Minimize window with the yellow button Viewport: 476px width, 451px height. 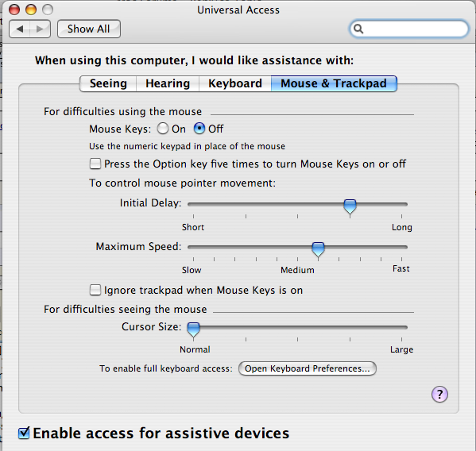[x=31, y=10]
